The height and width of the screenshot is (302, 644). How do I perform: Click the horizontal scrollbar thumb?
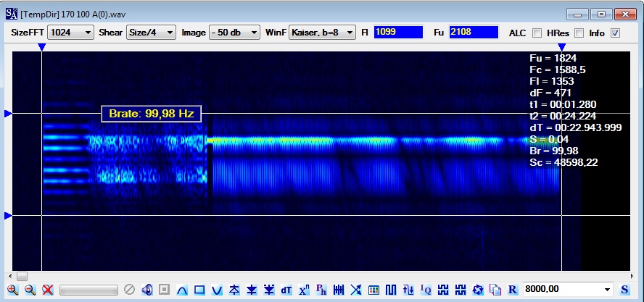pos(22,276)
